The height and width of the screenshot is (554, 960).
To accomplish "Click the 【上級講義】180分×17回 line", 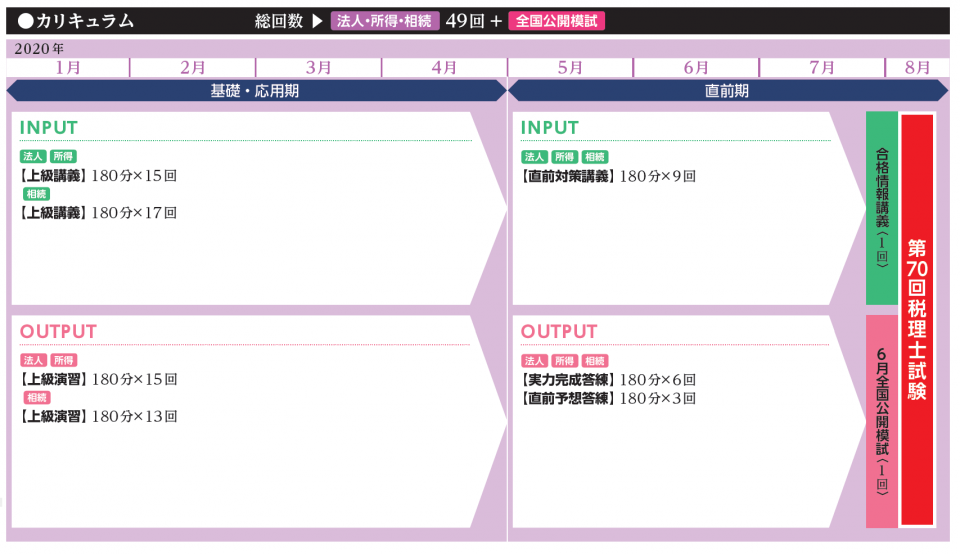I will point(98,213).
